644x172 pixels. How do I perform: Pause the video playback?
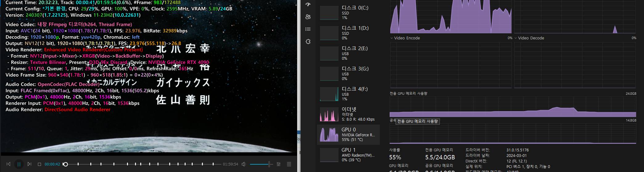click(19, 164)
